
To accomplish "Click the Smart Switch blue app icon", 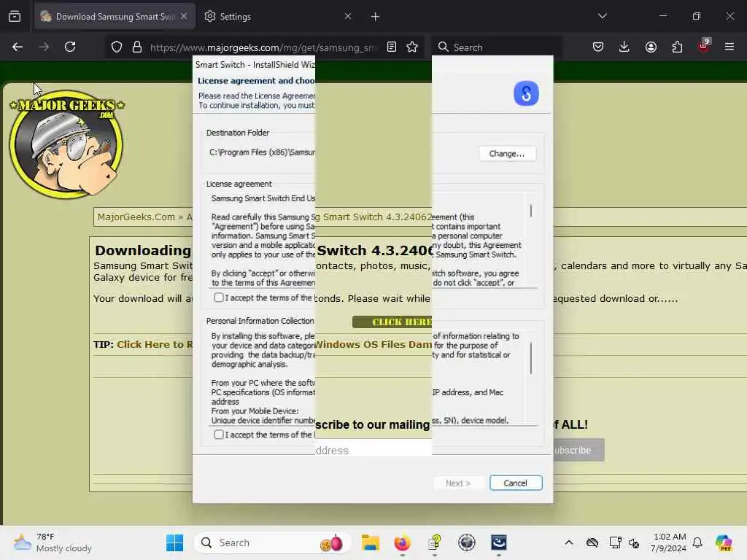I will 526,93.
